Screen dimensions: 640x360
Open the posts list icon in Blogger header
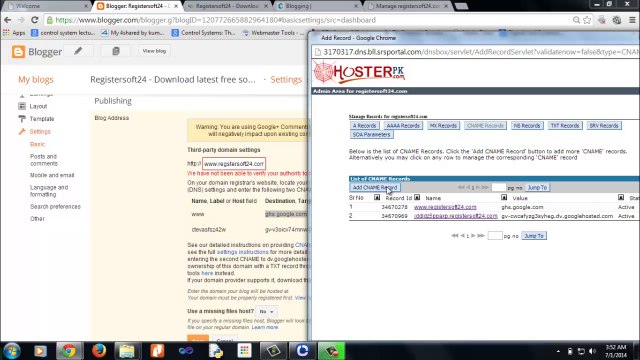coord(116,51)
